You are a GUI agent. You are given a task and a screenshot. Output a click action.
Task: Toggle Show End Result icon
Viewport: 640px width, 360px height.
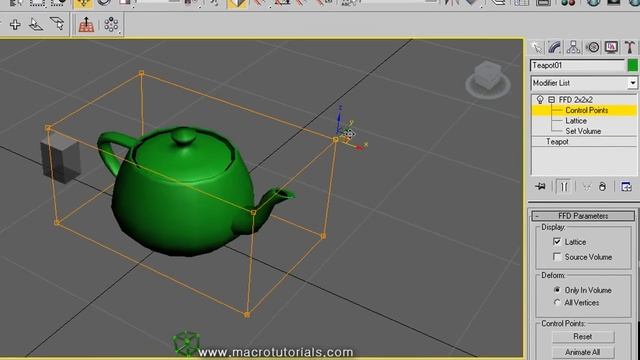(x=564, y=187)
